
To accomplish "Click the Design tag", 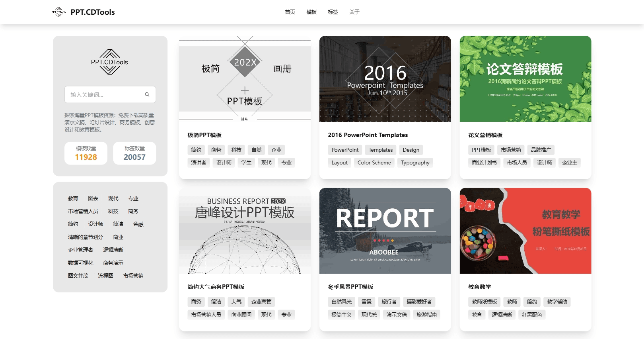I will [411, 150].
